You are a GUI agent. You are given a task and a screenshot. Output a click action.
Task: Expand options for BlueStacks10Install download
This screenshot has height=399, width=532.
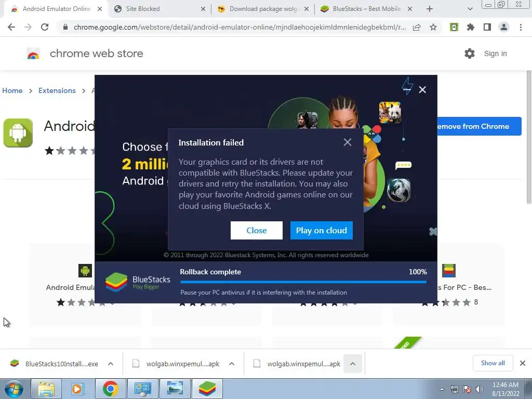click(111, 364)
